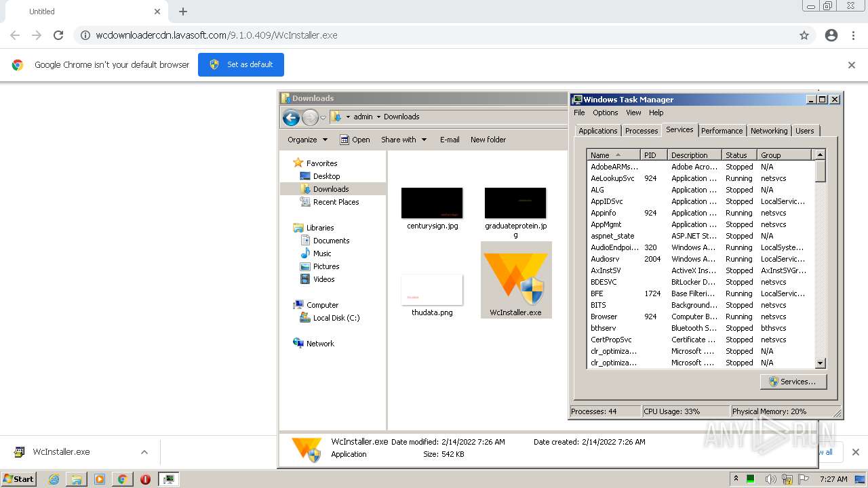This screenshot has height=488, width=868.
Task: Click the E-mail toolbar button
Action: [450, 140]
